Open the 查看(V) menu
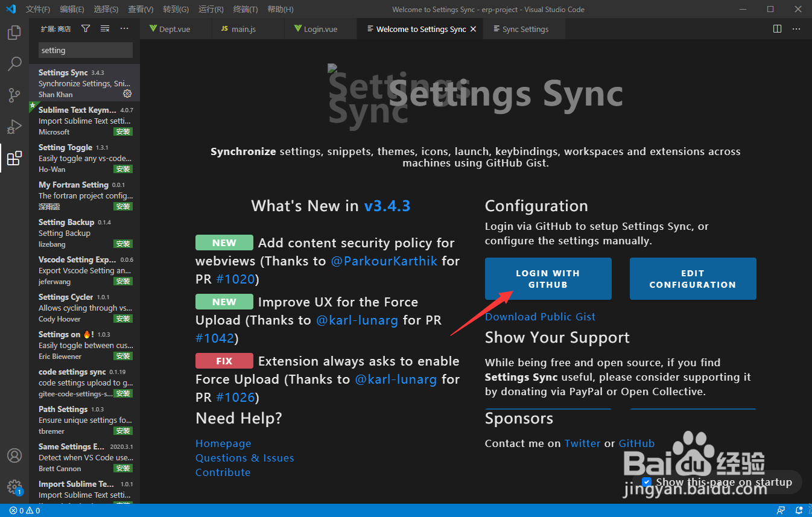Screen dimensions: 812x517 [141, 9]
